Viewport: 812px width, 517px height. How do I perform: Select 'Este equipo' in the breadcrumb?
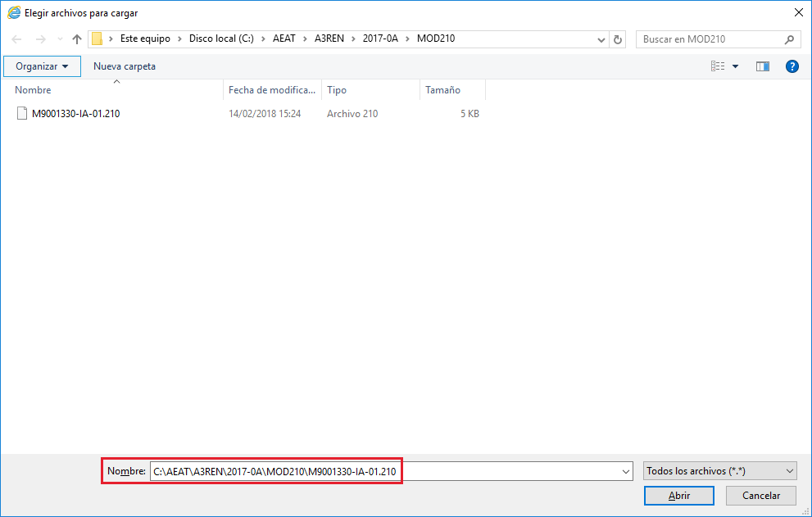[145, 39]
